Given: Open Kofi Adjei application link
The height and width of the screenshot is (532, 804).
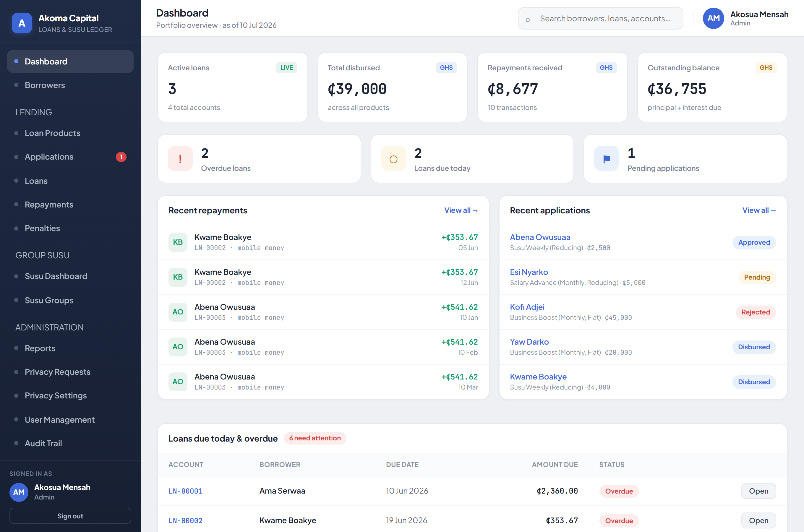Looking at the screenshot, I should [x=527, y=307].
